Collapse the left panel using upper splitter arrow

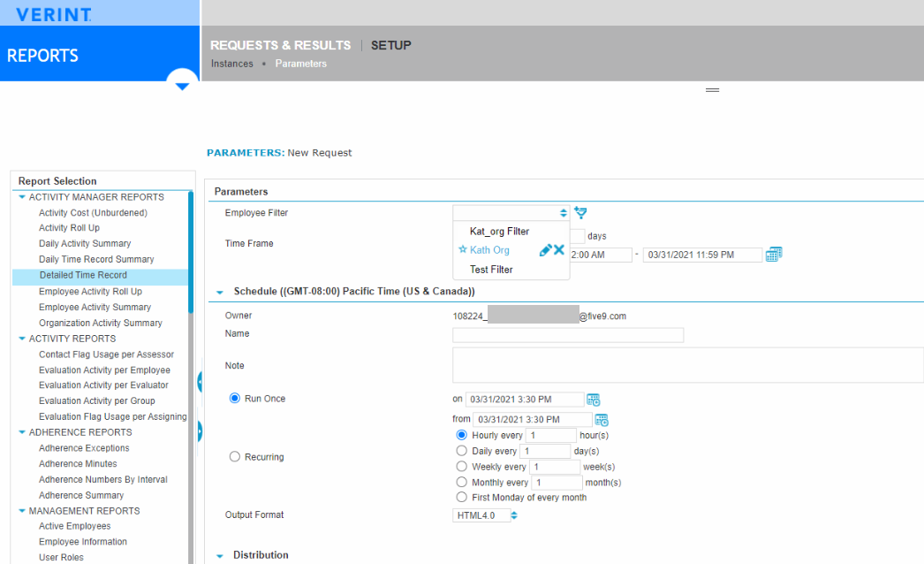click(200, 382)
